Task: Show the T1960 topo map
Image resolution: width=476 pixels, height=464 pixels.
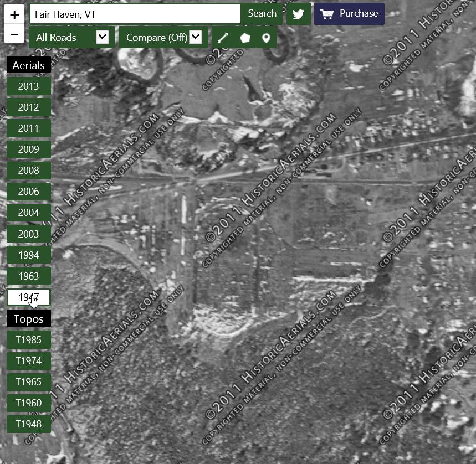Action: [29, 403]
